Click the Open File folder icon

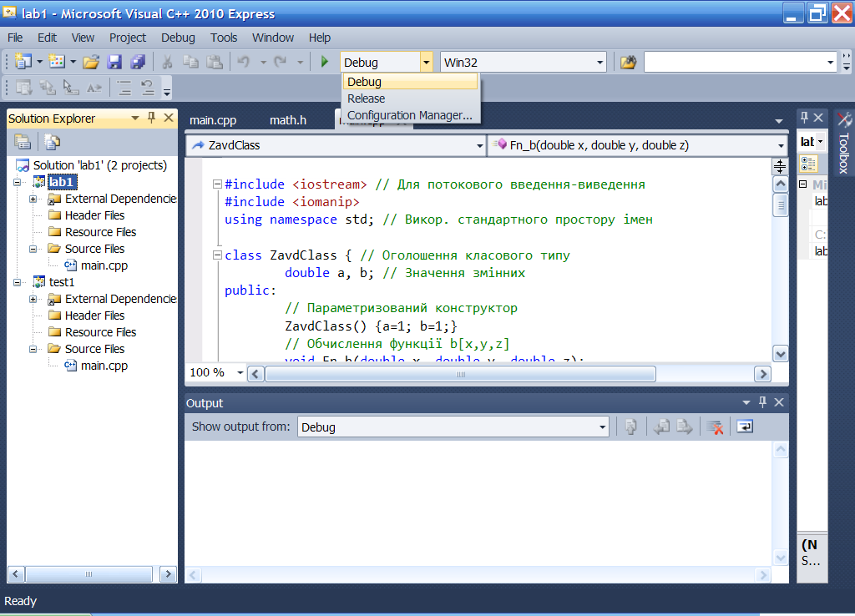[x=90, y=62]
